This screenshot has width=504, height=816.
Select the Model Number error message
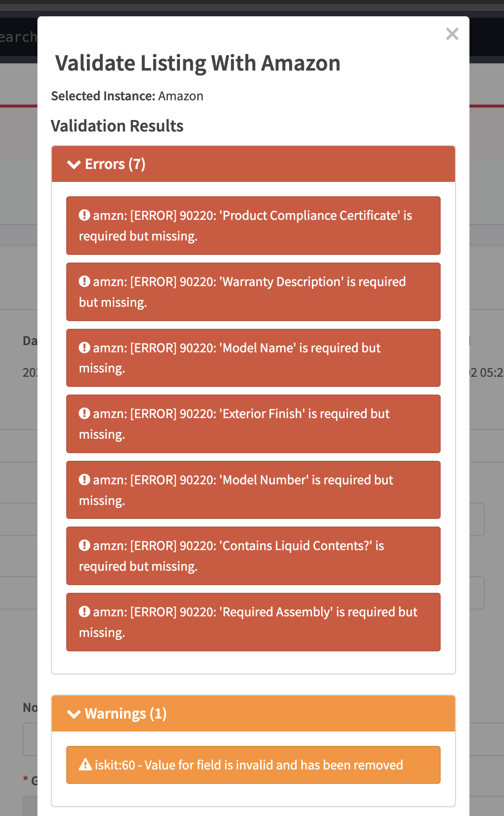[253, 490]
